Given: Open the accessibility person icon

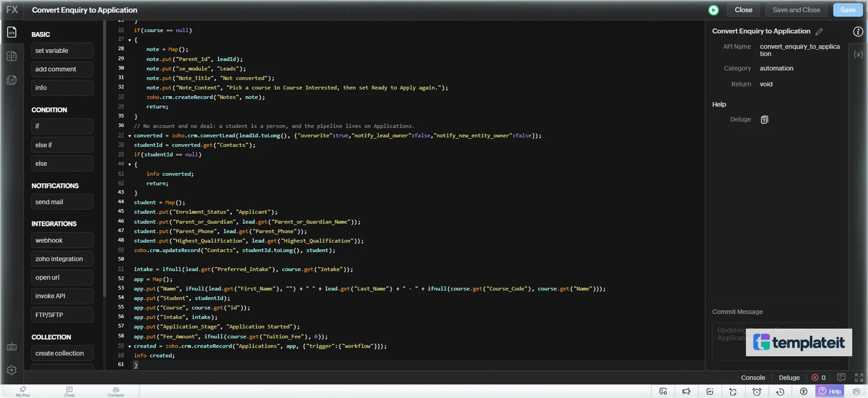Looking at the screenshot, I should tap(803, 391).
